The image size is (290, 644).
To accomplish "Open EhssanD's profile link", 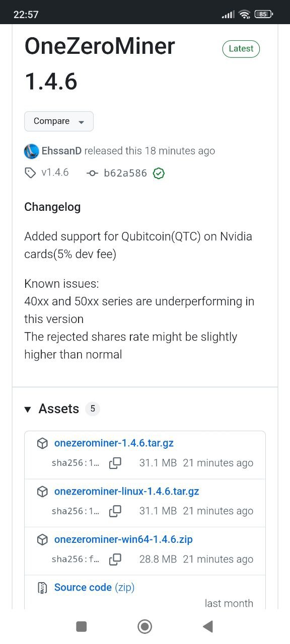I will click(61, 151).
